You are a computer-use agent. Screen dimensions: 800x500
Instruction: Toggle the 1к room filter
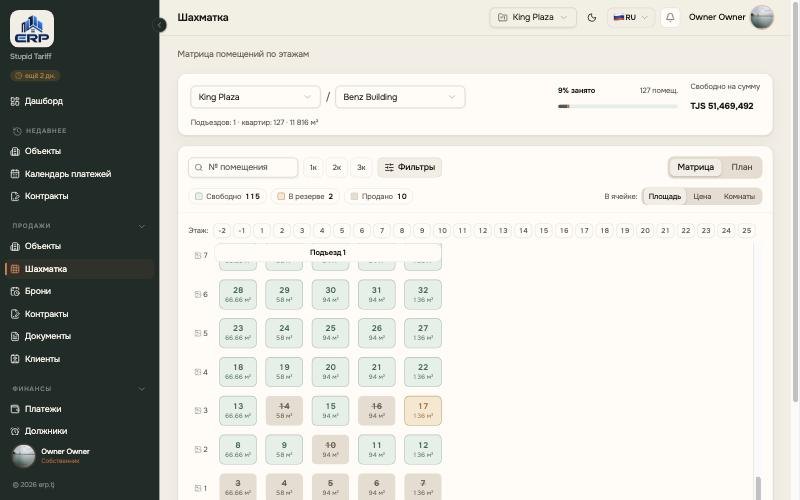pyautogui.click(x=313, y=167)
